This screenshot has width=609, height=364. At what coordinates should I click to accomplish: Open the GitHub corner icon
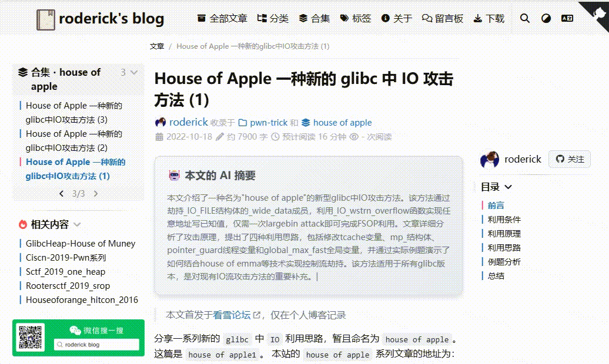pos(597,11)
